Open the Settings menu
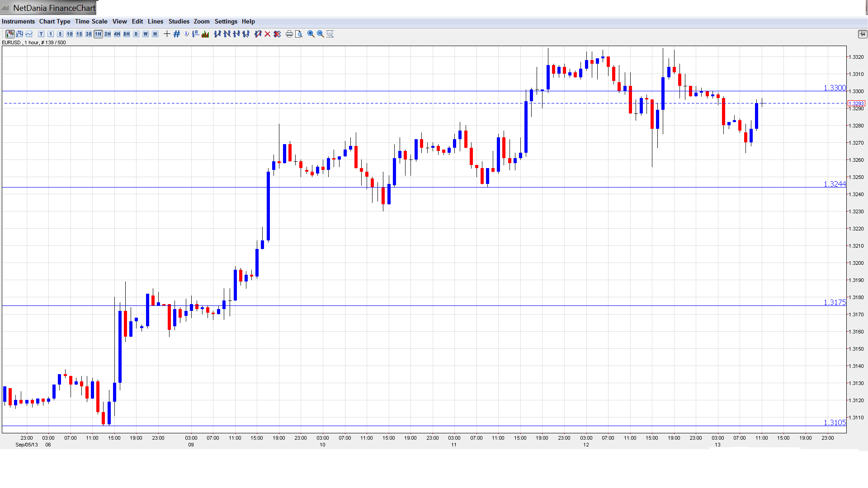The image size is (868, 488). tap(226, 21)
